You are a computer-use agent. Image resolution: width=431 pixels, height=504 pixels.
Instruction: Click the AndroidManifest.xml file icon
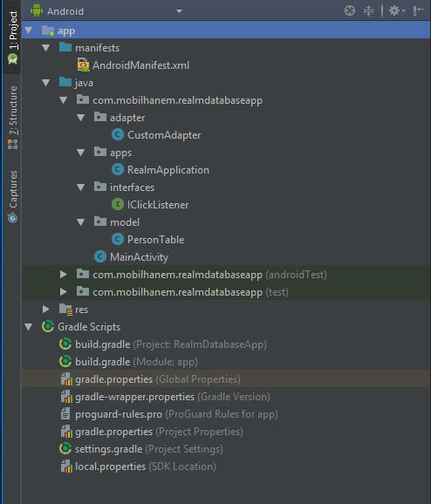coord(83,65)
